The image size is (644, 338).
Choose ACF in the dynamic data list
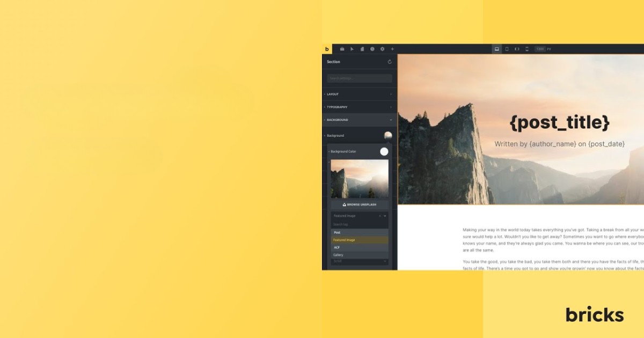[x=357, y=247]
